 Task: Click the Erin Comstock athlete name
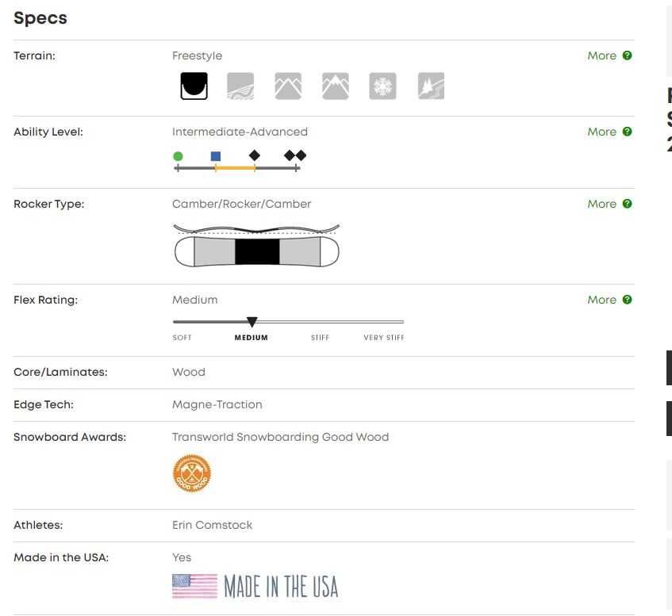tap(212, 525)
